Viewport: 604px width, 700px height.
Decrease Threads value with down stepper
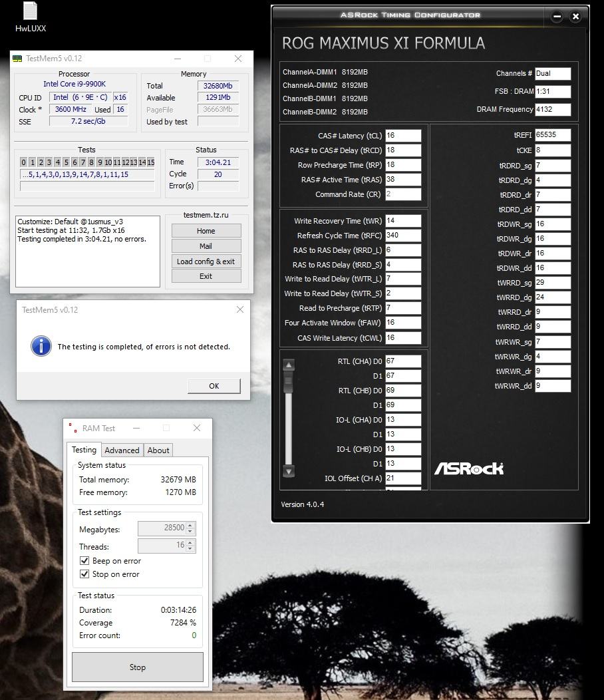(191, 548)
